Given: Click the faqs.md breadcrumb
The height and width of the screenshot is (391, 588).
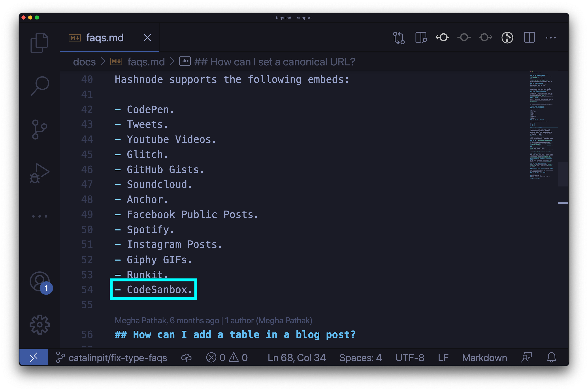Looking at the screenshot, I should tap(146, 62).
